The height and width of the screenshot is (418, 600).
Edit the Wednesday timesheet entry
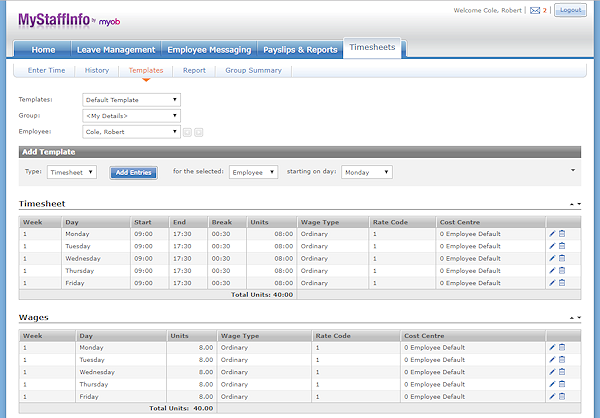pos(552,258)
